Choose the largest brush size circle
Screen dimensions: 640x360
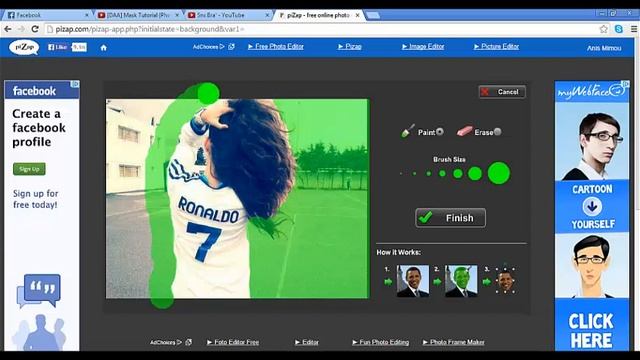click(x=499, y=173)
